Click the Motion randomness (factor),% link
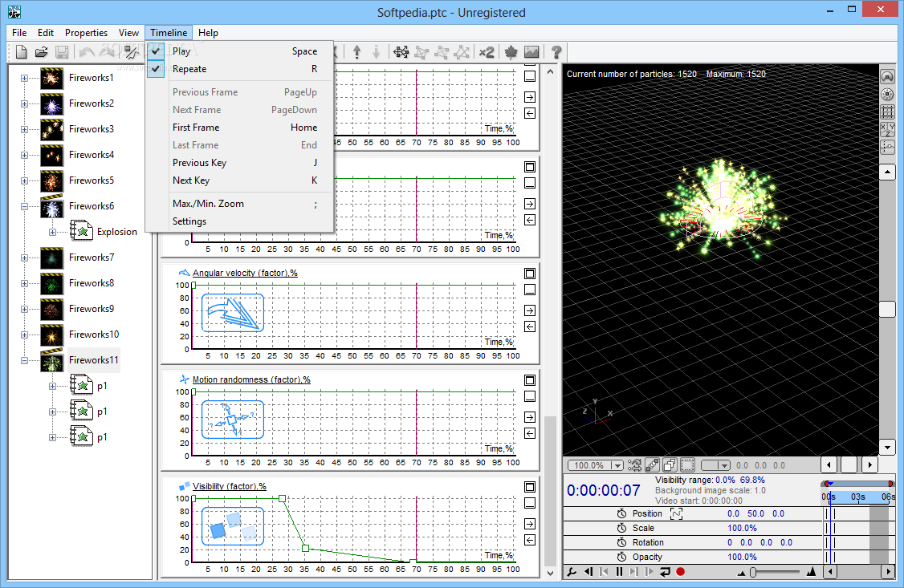904x588 pixels. (x=251, y=379)
